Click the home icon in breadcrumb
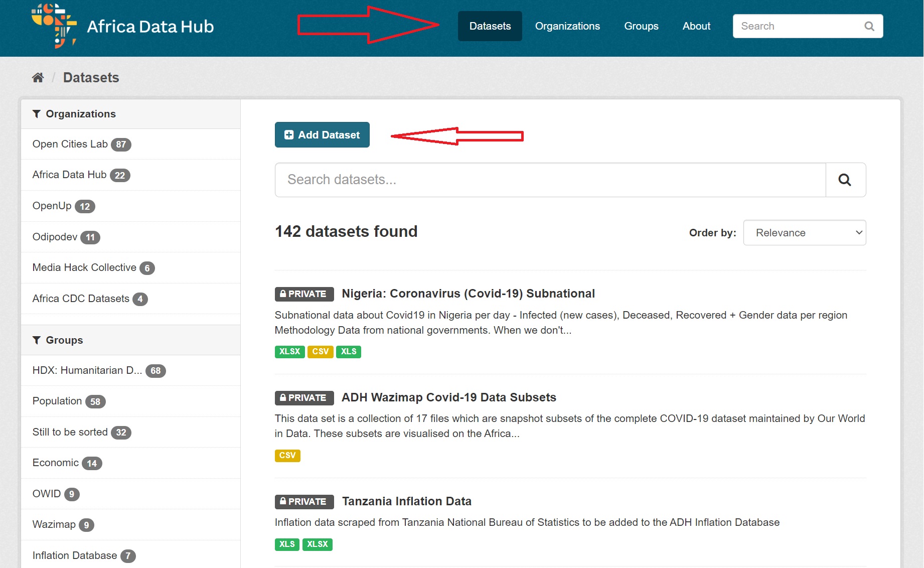The height and width of the screenshot is (568, 924). click(38, 77)
